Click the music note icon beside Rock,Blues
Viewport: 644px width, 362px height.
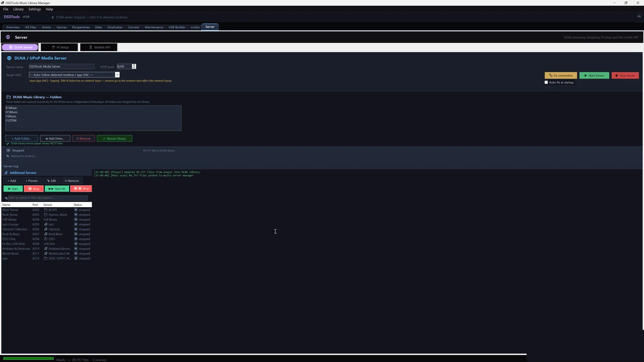[45, 234]
